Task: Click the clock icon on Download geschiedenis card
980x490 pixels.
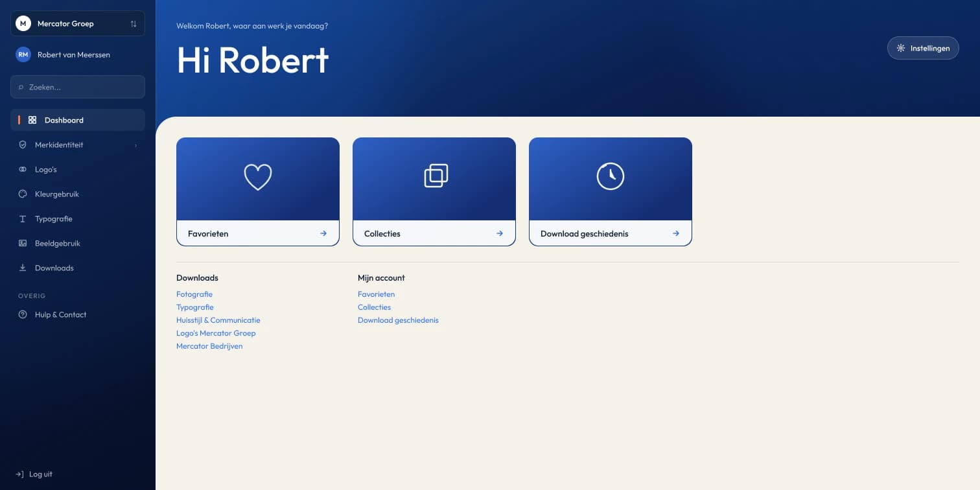Action: (611, 176)
